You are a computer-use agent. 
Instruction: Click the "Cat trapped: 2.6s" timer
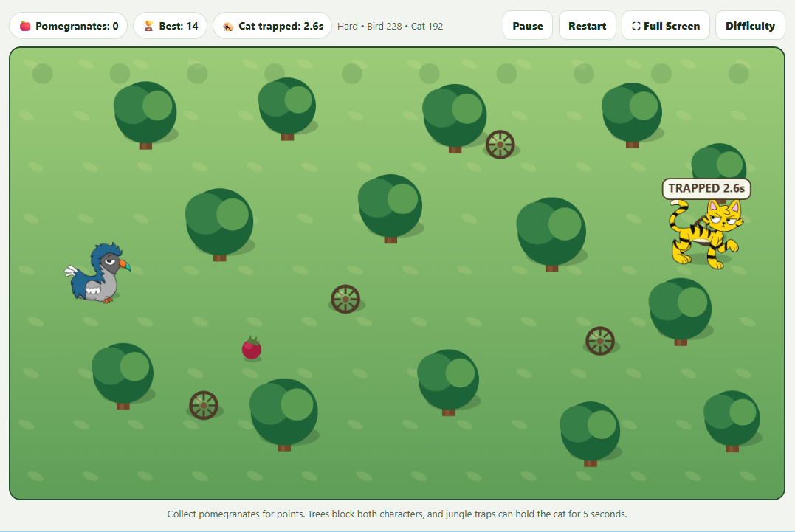tap(272, 26)
